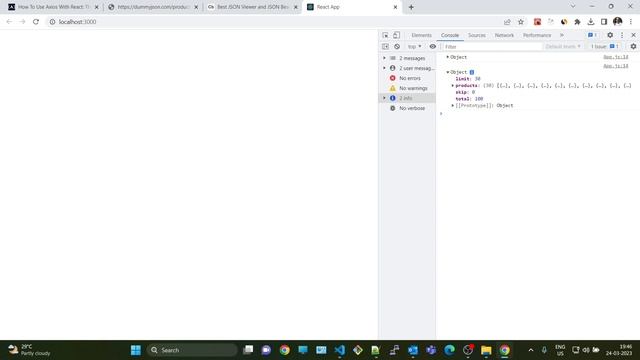640x360 pixels.
Task: Switch to the Elements tab
Action: click(421, 35)
